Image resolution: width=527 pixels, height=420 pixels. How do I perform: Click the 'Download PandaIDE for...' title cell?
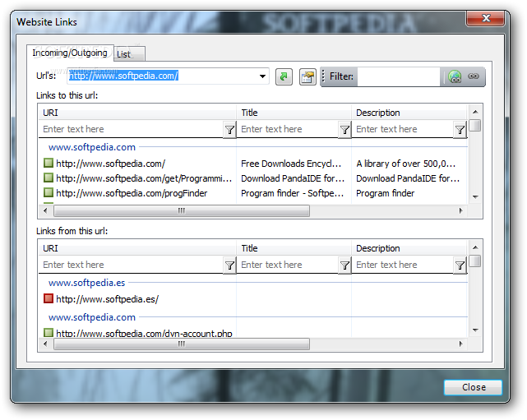click(x=293, y=178)
